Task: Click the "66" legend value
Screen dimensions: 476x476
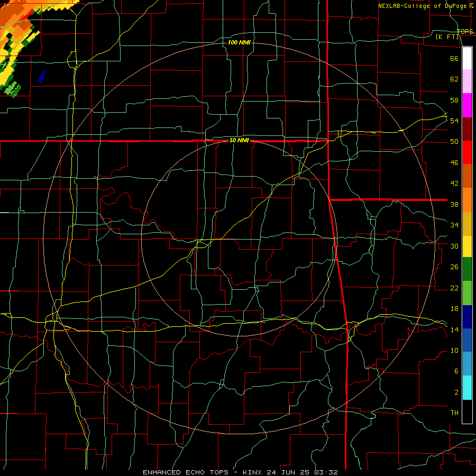Action: [x=454, y=58]
